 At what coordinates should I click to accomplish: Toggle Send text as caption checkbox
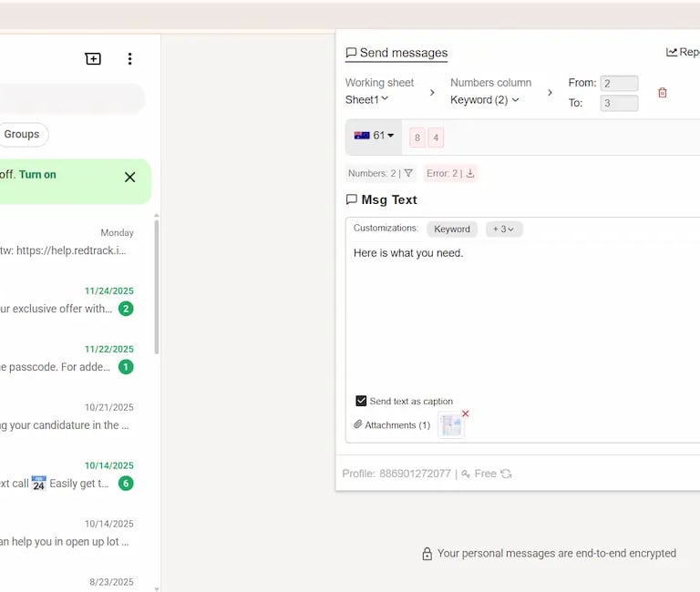click(x=361, y=401)
